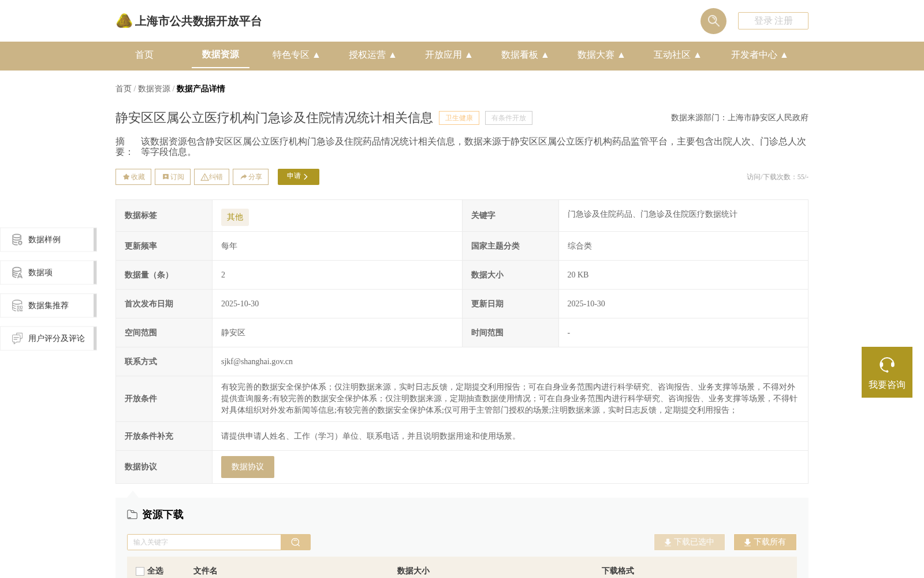924x578 pixels.
Task: Open the 我要咨询 headset widget
Action: point(887,372)
